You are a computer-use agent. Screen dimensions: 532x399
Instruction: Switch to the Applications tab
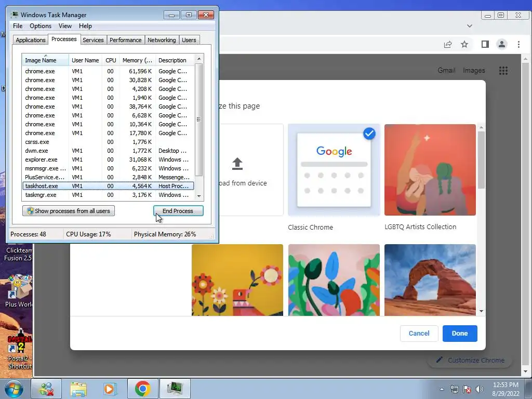[x=31, y=40]
